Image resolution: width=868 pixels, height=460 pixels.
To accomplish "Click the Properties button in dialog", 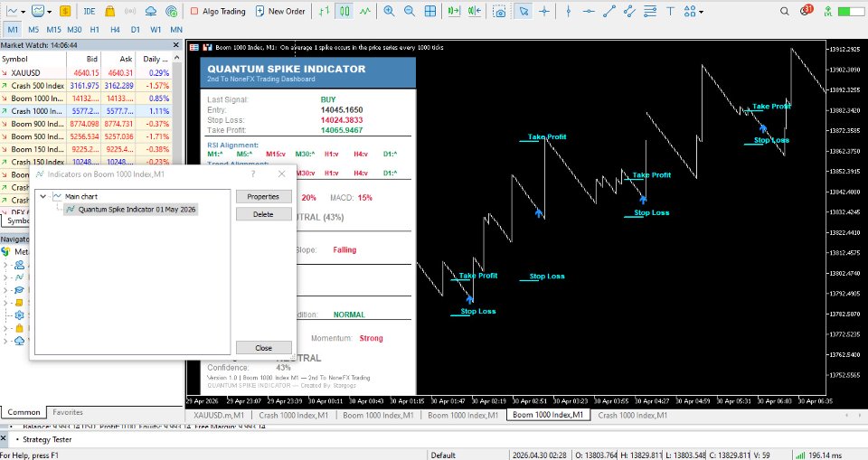I will [x=263, y=196].
